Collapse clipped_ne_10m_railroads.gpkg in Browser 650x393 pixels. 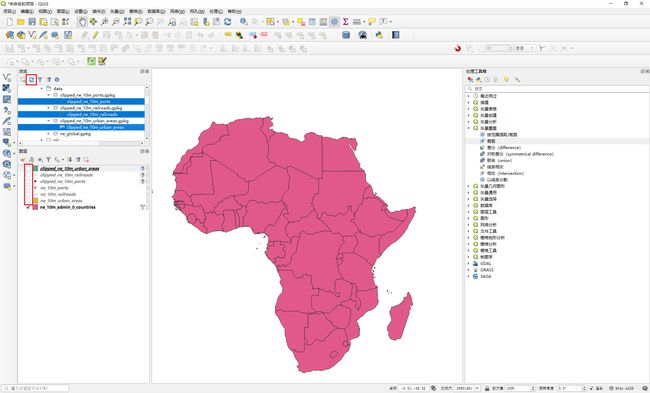(x=49, y=108)
